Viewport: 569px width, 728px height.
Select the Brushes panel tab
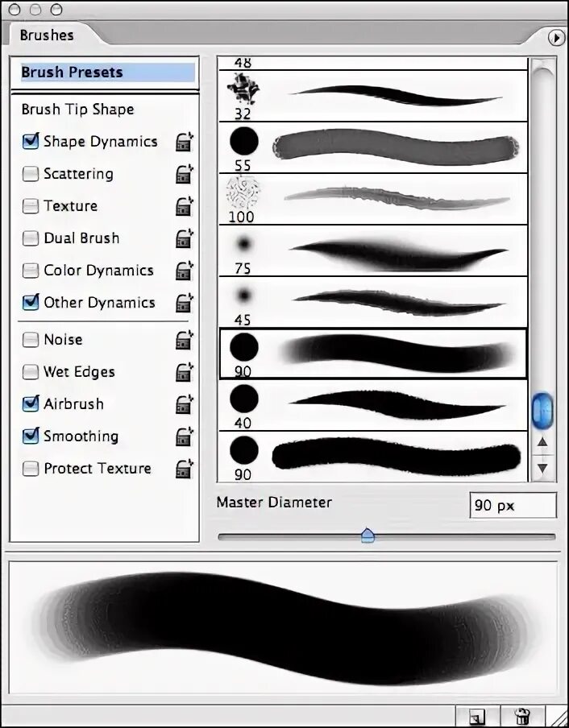(x=47, y=35)
